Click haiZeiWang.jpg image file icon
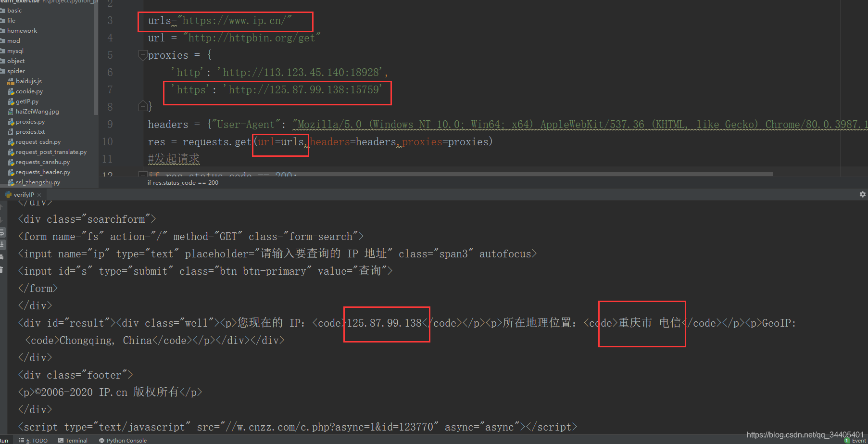Image resolution: width=868 pixels, height=444 pixels. pos(11,112)
